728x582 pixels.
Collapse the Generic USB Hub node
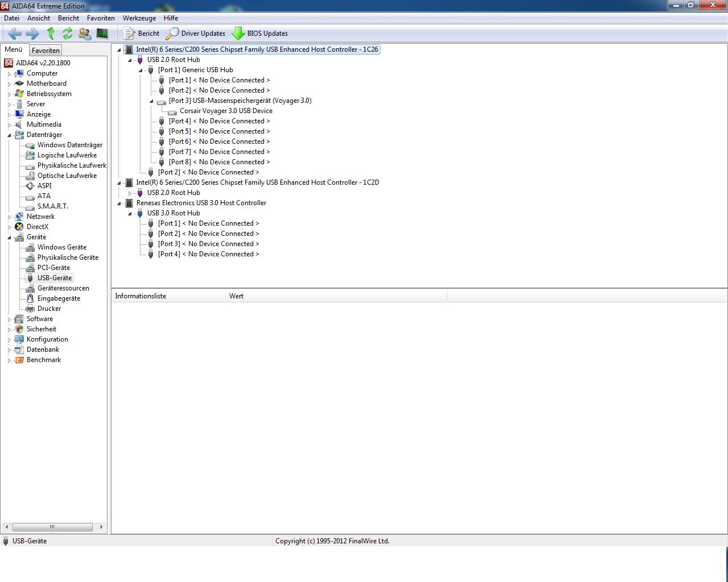point(140,70)
